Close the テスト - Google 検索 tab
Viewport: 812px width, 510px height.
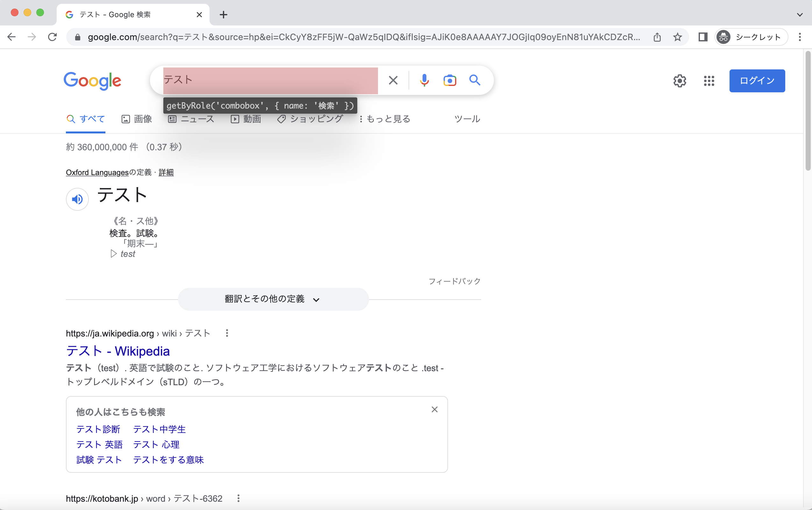[x=199, y=15]
